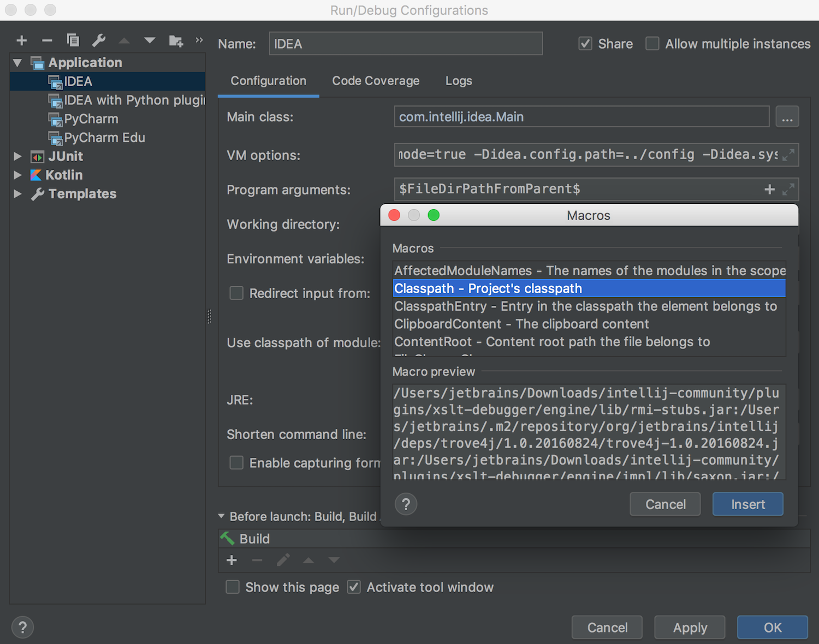Expand the JUnit group in the sidebar
Screen dimensions: 819x644
point(17,156)
